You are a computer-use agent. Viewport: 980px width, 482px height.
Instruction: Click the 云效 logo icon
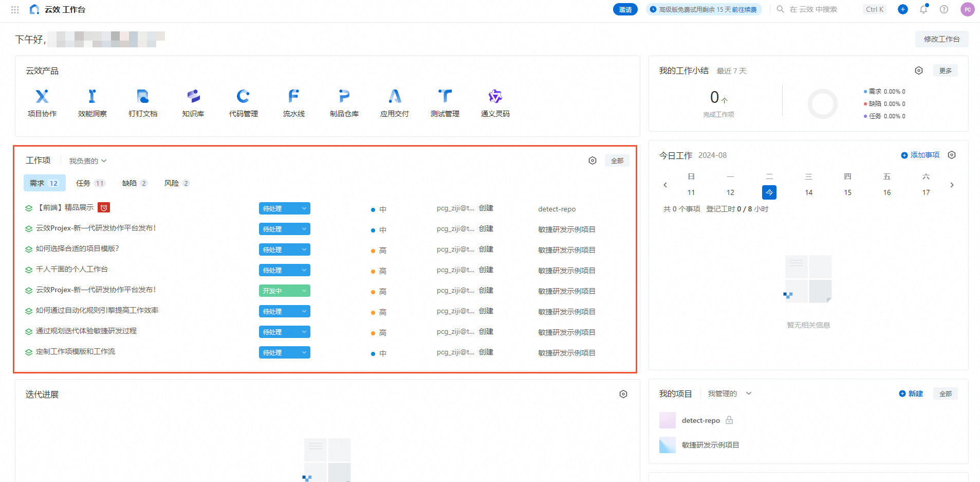pos(34,9)
